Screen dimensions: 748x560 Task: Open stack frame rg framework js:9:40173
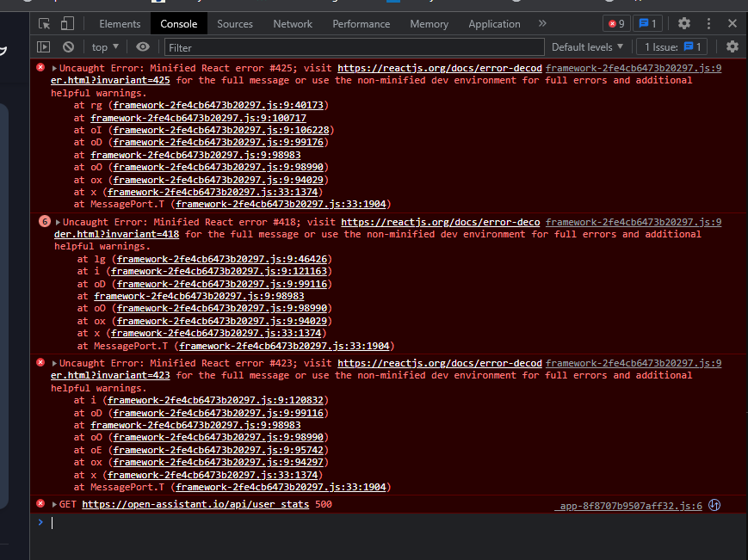click(x=218, y=105)
